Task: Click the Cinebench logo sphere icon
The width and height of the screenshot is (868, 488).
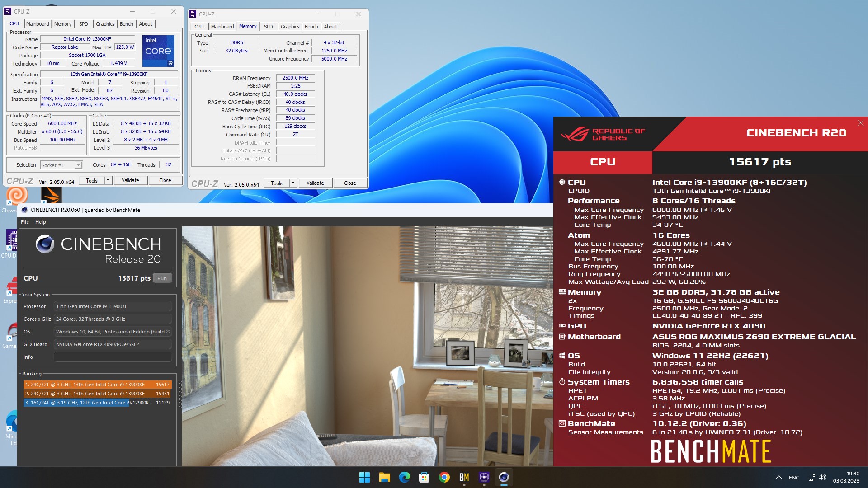Action: click(45, 244)
